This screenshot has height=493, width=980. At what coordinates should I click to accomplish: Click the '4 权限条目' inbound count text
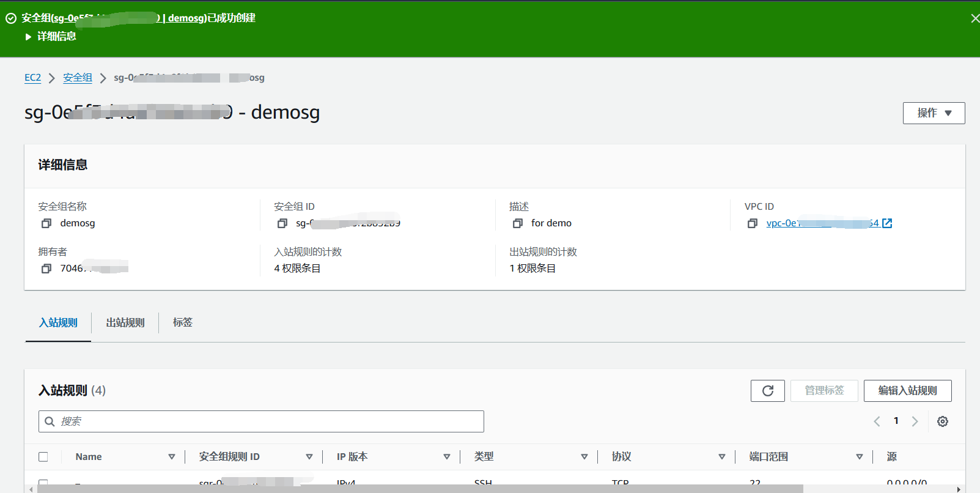(297, 269)
